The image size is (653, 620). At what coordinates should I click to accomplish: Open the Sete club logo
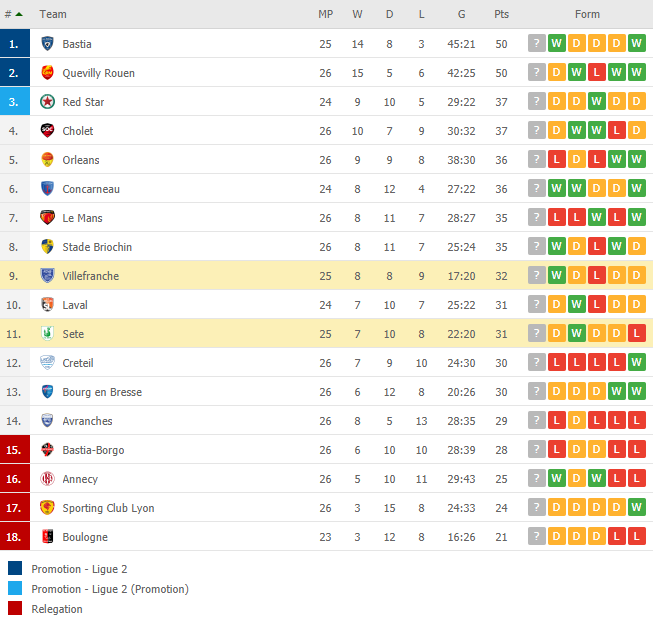pyautogui.click(x=47, y=333)
